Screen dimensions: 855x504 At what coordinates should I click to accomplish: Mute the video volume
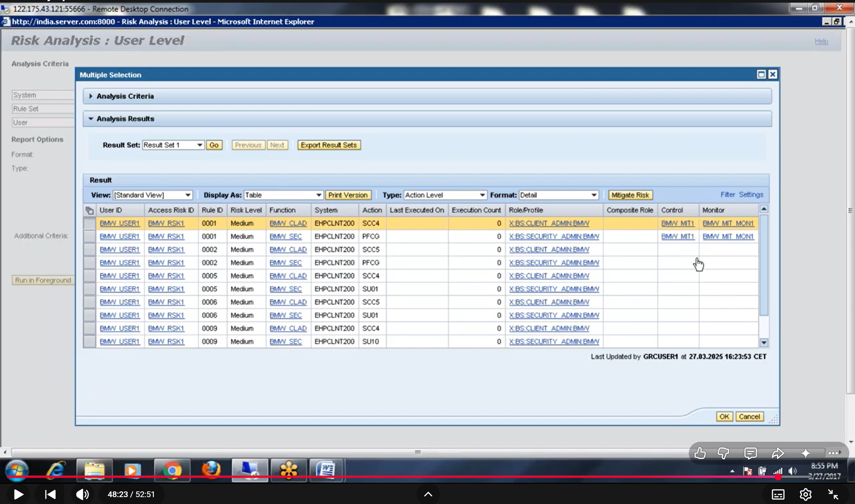(82, 494)
